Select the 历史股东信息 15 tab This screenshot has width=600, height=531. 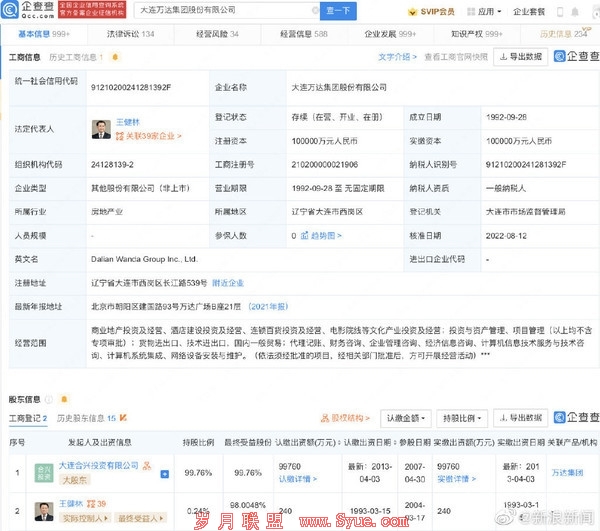pos(86,418)
